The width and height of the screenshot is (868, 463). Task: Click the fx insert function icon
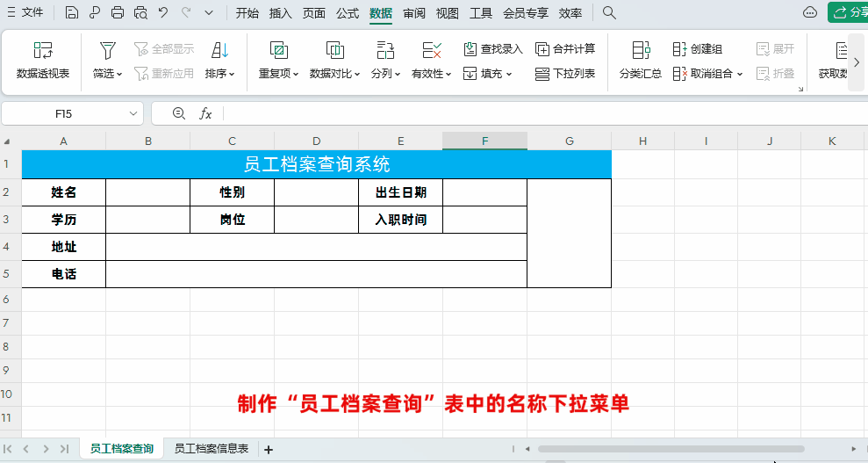coord(205,113)
